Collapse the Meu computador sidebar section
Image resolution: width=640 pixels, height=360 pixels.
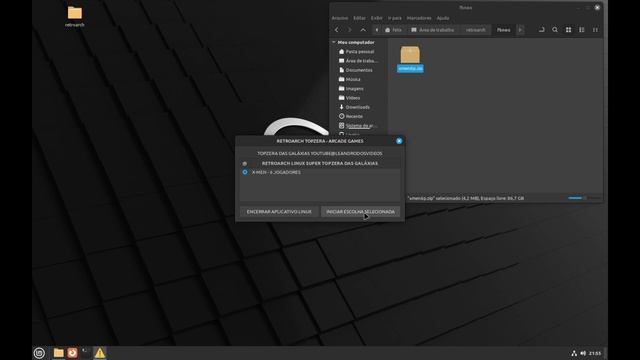(x=334, y=42)
